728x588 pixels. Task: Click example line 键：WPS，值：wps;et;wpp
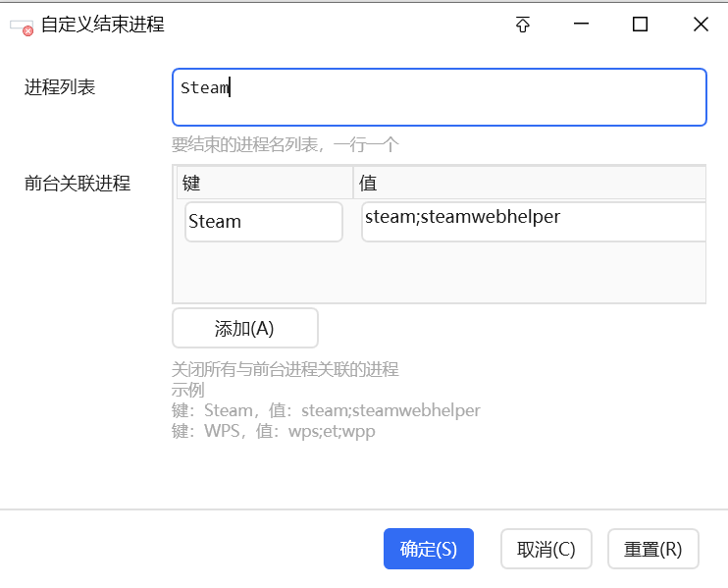point(273,431)
